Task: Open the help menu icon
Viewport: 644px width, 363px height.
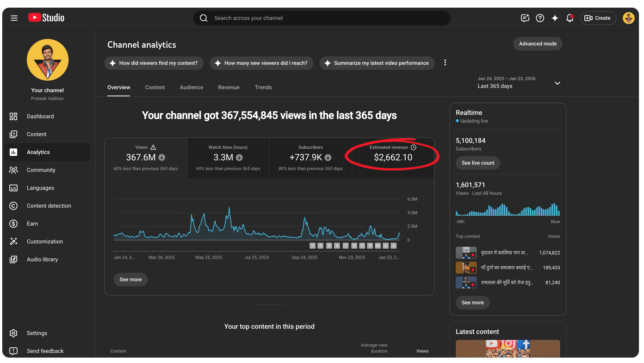Action: pos(540,18)
